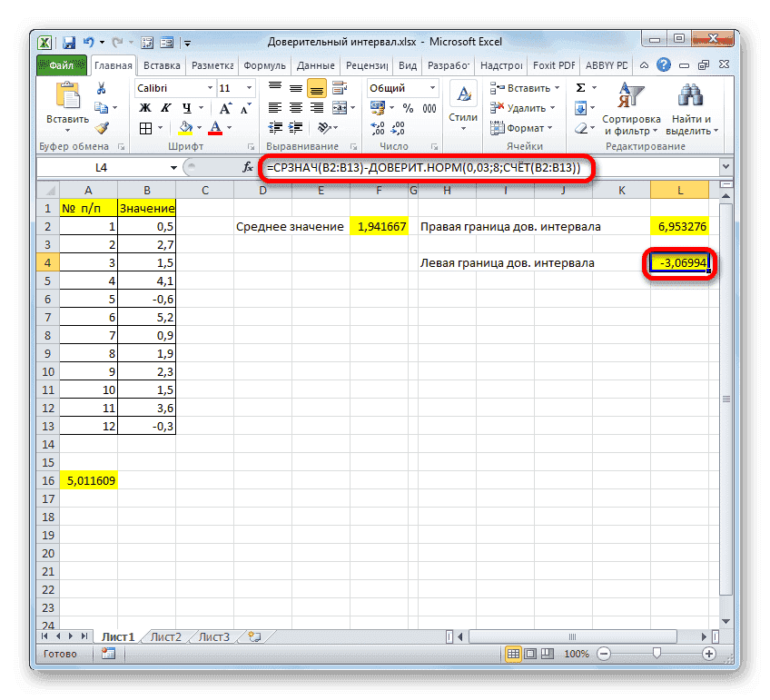The width and height of the screenshot is (770, 700).
Task: Open the Лист2 sheet tab
Action: click(x=165, y=636)
